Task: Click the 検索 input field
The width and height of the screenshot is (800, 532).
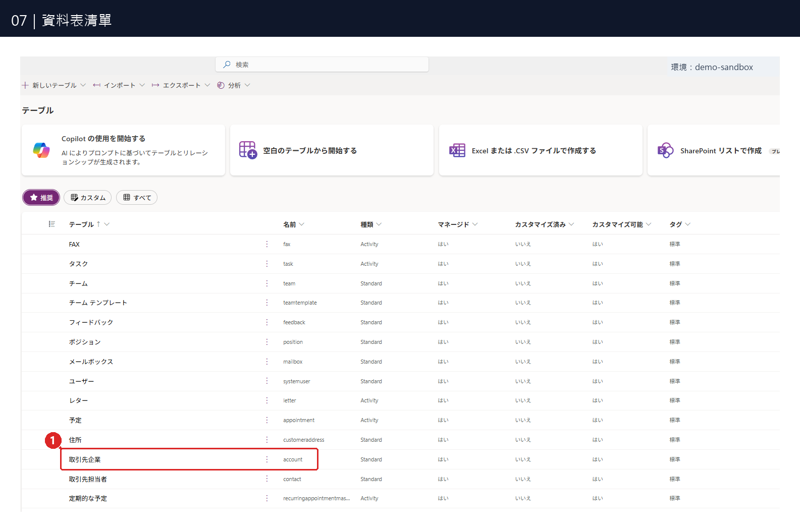Action: click(322, 65)
